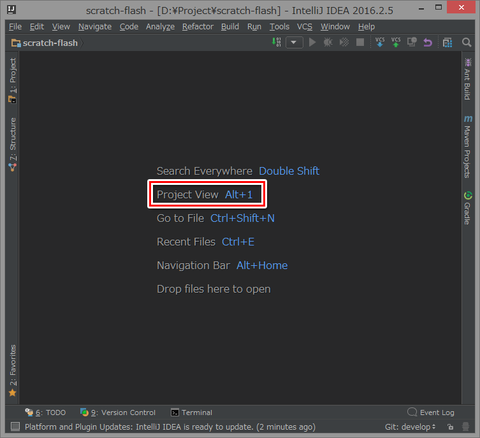480x438 pixels.
Task: Toggle the Gradle tool window
Action: (x=468, y=208)
